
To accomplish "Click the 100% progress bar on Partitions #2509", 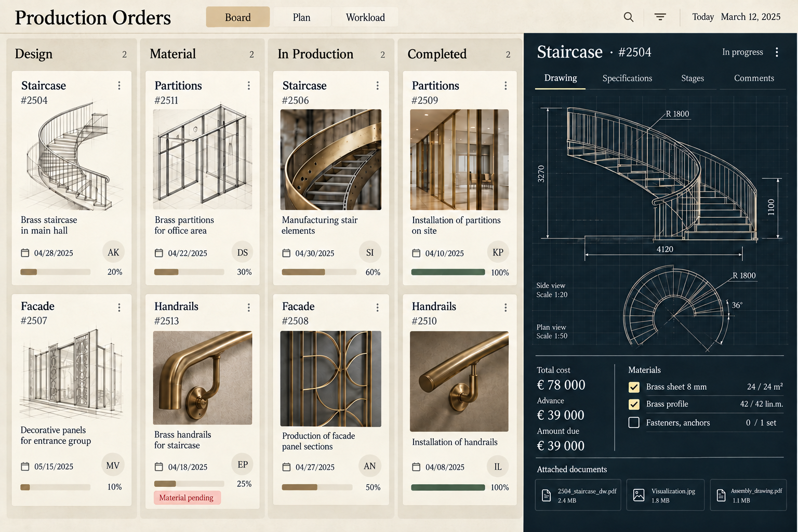I will 448,272.
